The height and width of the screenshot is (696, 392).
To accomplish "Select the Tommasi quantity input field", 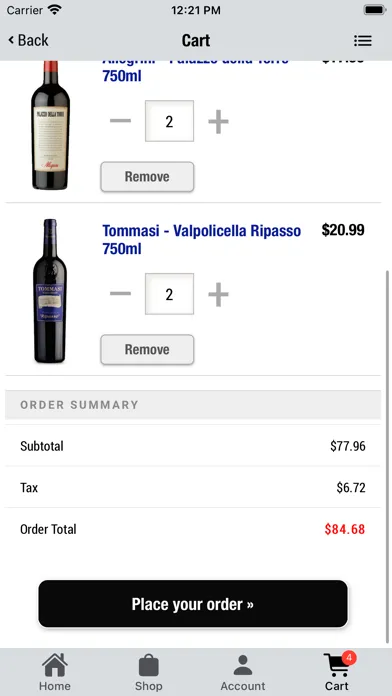I will 170,294.
